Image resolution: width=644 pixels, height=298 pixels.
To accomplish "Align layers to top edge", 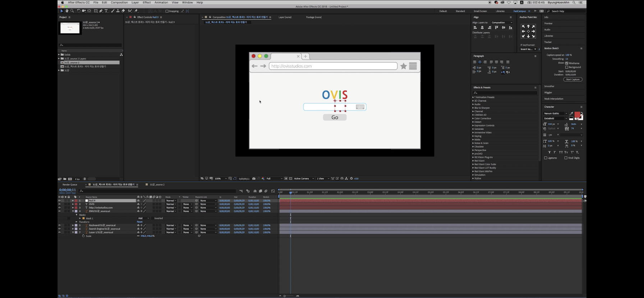I will point(496,27).
